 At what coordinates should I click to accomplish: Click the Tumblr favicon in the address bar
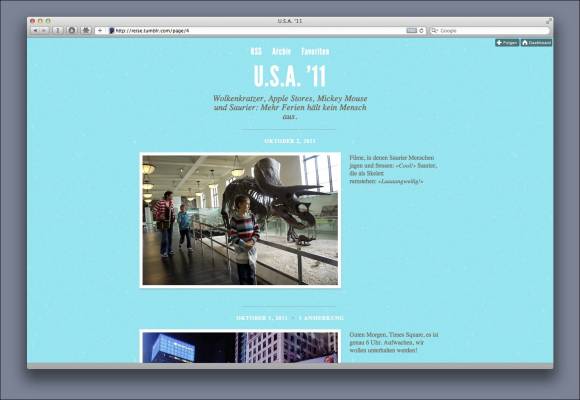[112, 31]
